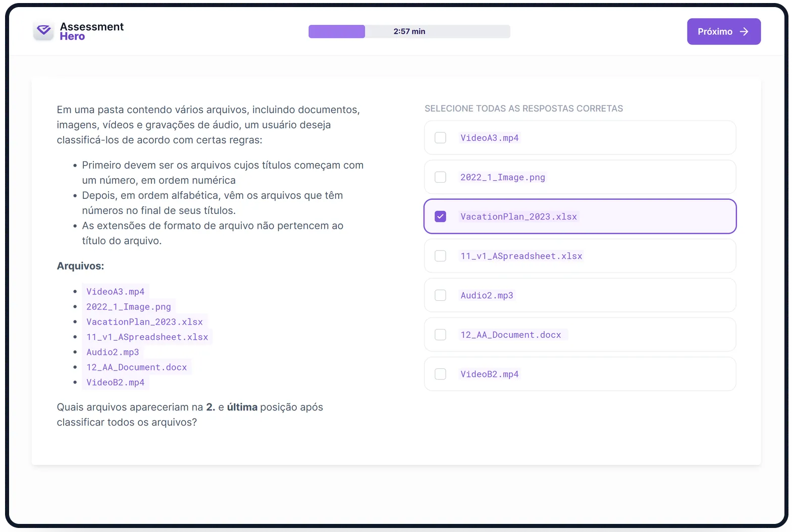Check the Audio2.mp3 checkbox
The width and height of the screenshot is (792, 532).
point(441,295)
